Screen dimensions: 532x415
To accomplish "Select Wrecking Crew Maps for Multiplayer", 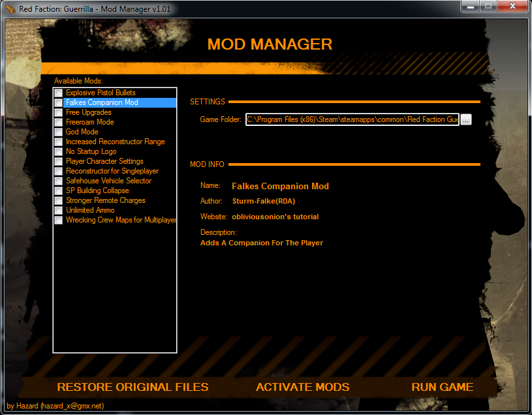I will tap(121, 221).
